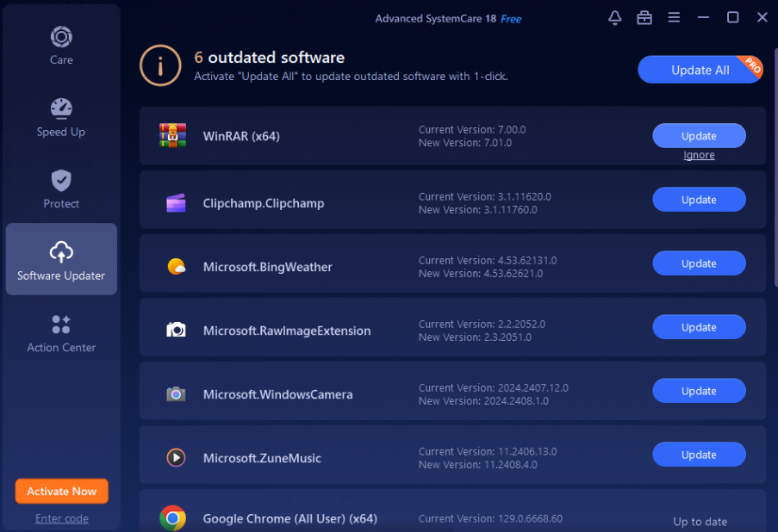
Task: Open the hamburger options menu
Action: point(674,18)
